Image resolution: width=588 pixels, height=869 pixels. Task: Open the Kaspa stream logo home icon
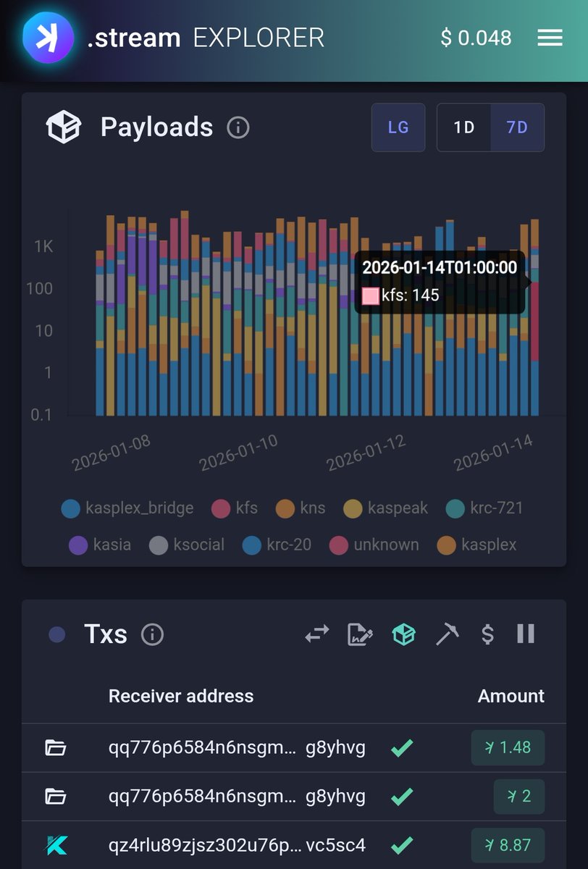tap(48, 37)
